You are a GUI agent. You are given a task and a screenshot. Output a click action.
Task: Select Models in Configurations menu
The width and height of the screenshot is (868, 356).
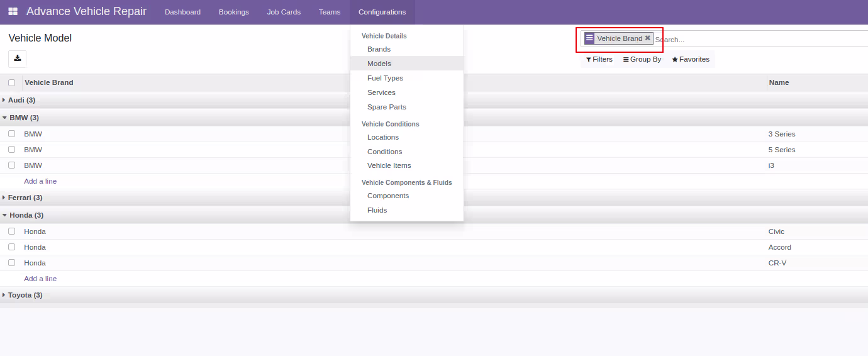pos(407,64)
